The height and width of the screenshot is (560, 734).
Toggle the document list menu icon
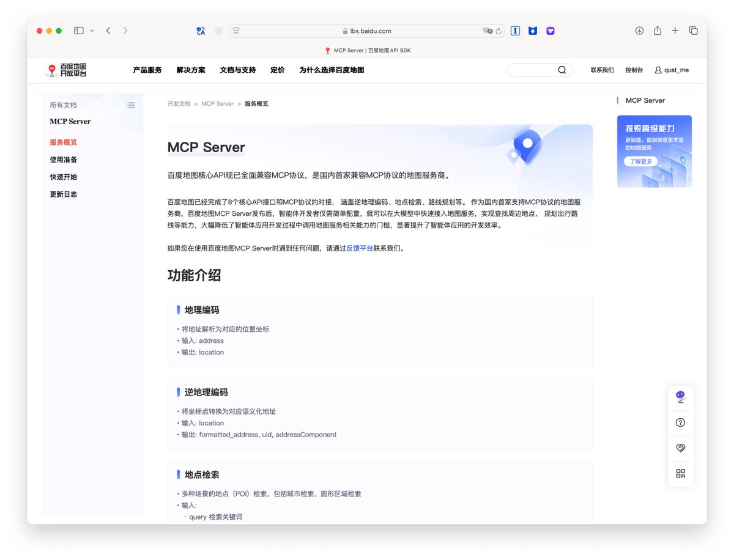(130, 105)
